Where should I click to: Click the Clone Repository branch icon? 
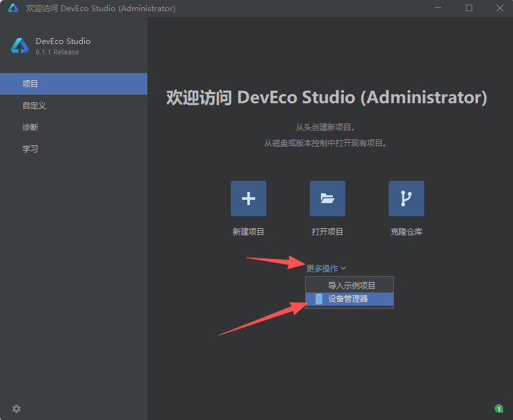[x=406, y=198]
